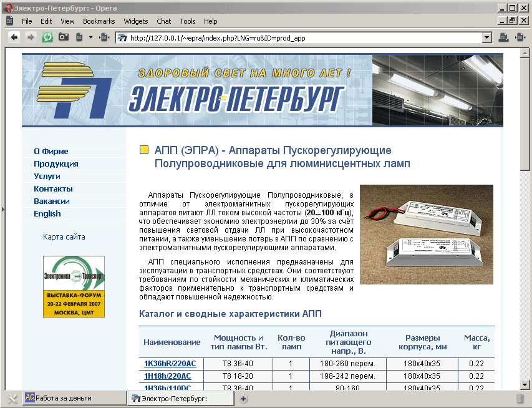Click the vertical scrollbar up arrow
The image size is (532, 408).
525,53
